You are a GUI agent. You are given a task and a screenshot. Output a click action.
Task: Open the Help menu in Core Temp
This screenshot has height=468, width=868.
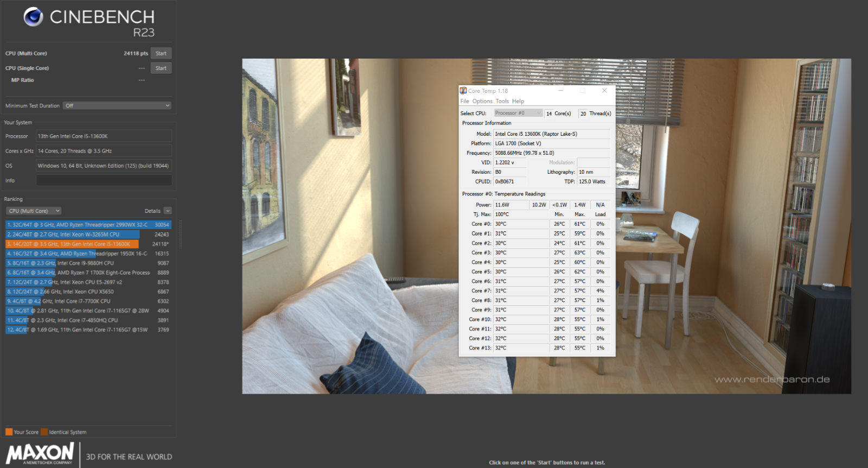click(518, 101)
